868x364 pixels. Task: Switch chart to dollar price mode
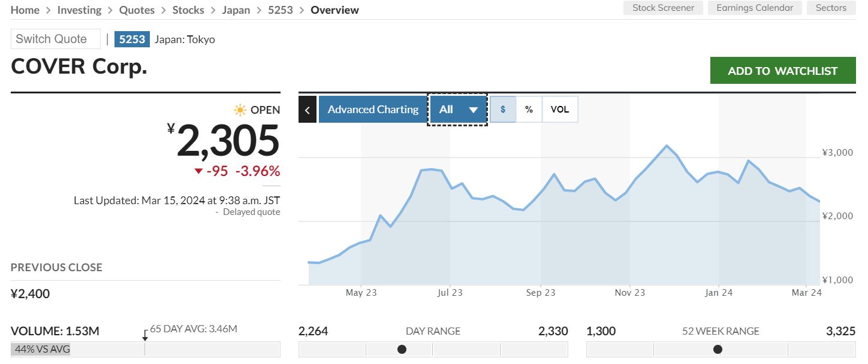(503, 110)
